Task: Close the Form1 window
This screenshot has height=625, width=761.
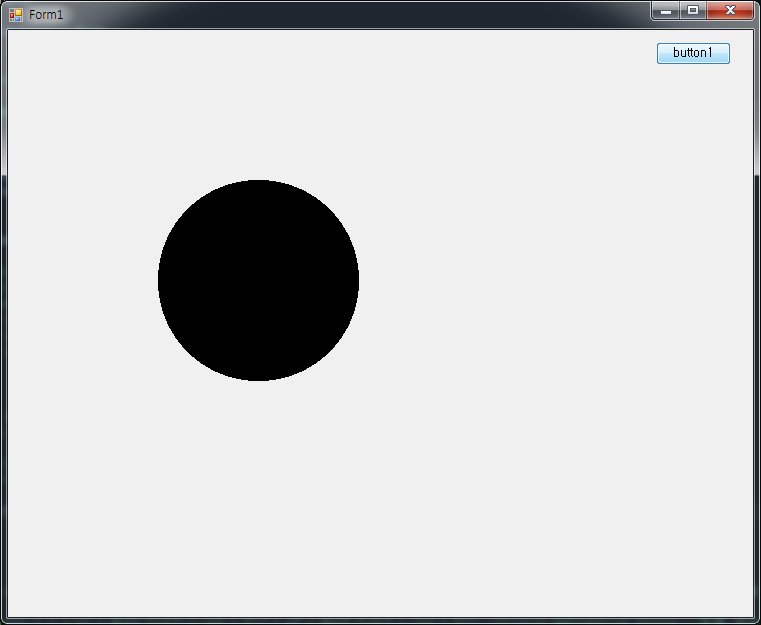Action: (730, 11)
